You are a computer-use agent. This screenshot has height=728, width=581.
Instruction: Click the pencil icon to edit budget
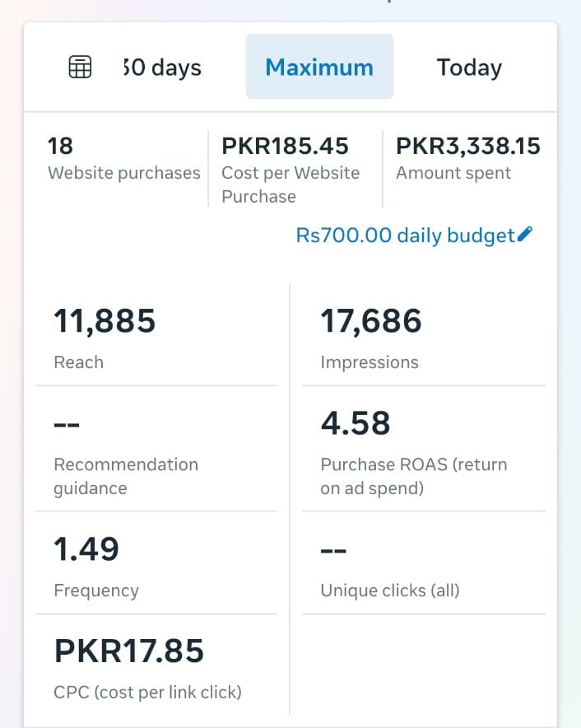pos(525,235)
